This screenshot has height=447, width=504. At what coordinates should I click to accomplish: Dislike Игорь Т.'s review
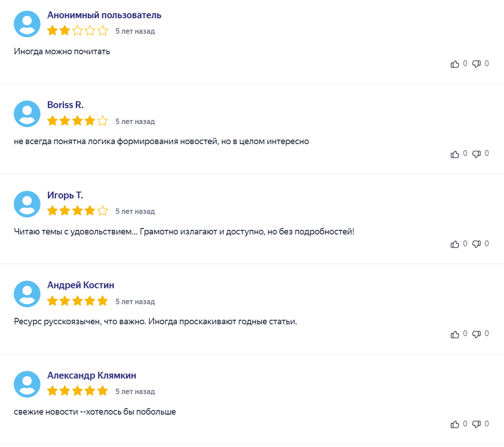point(476,244)
